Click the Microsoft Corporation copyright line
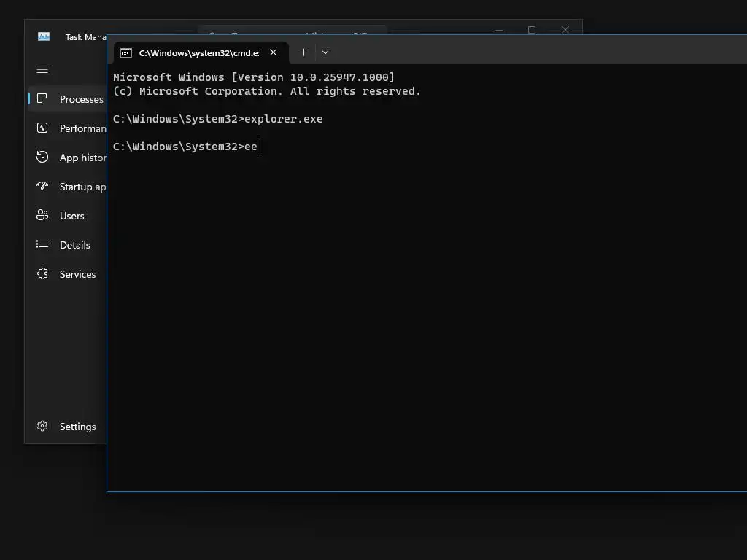747x560 pixels. pyautogui.click(x=267, y=91)
